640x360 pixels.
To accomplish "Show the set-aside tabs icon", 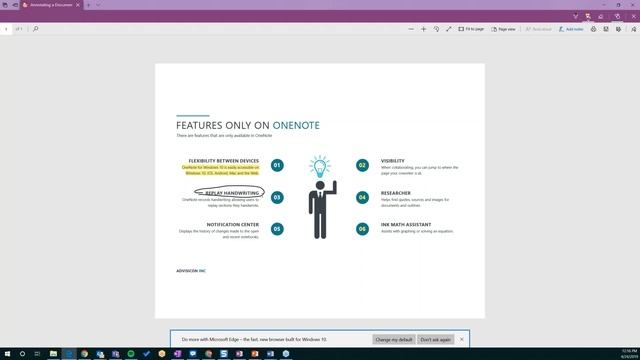I will click(5, 5).
